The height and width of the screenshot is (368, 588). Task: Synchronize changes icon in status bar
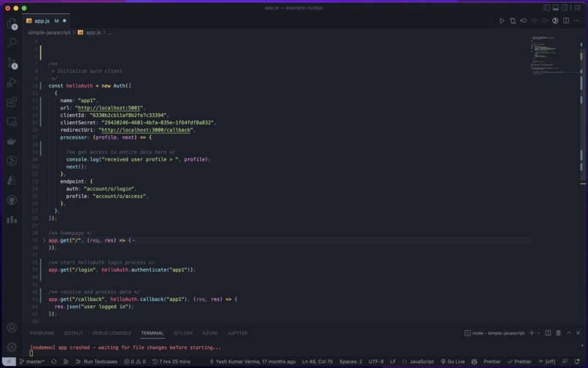pos(54,361)
